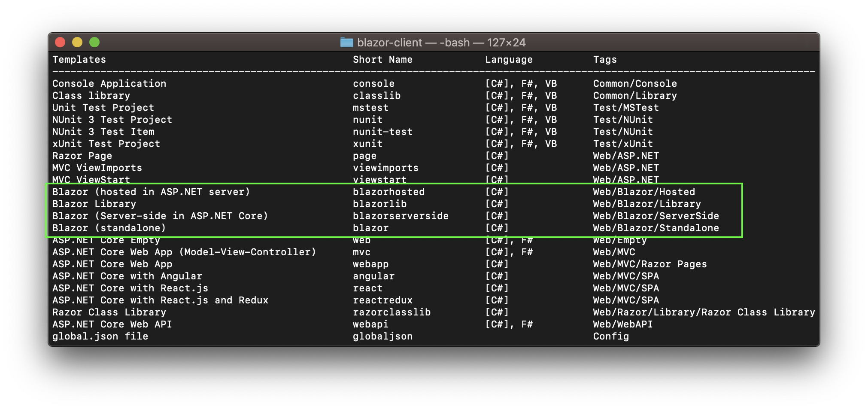Click the 'nunit-test' short name
The height and width of the screenshot is (410, 868).
tap(383, 132)
